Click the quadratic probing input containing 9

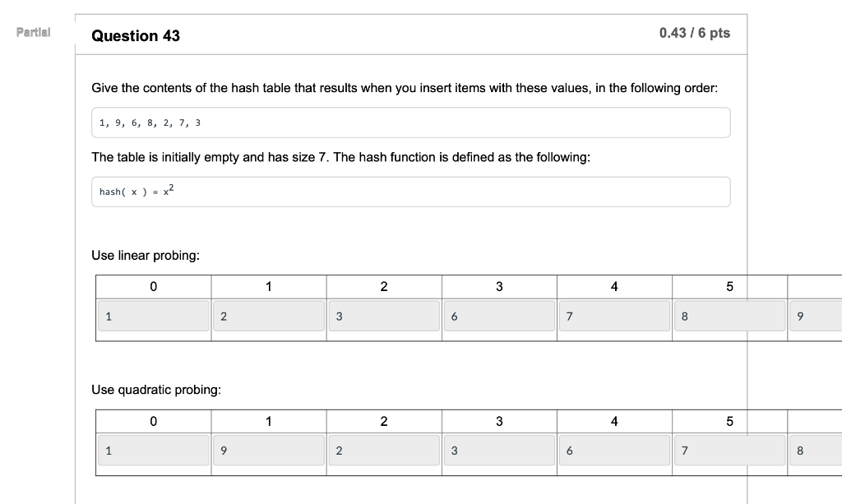(269, 450)
